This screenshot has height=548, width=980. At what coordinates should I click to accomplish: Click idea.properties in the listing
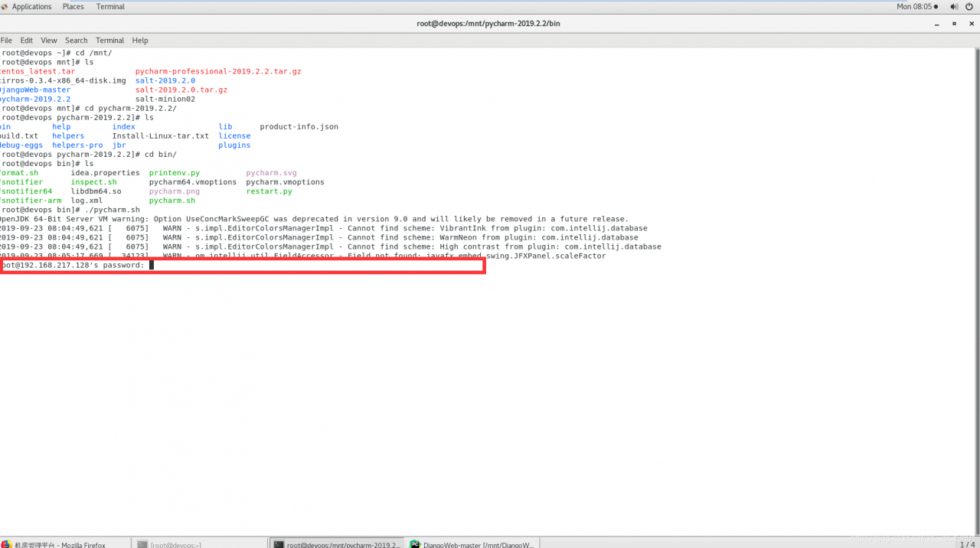(x=106, y=173)
